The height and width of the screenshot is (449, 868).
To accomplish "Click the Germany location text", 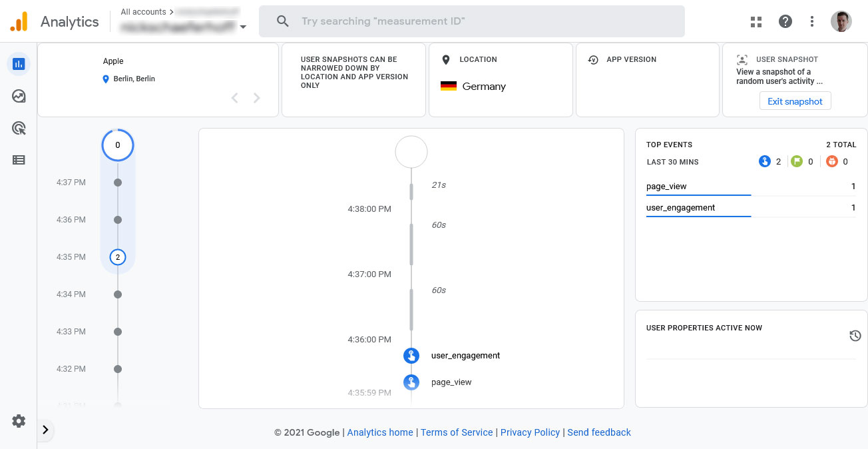I will tap(484, 87).
